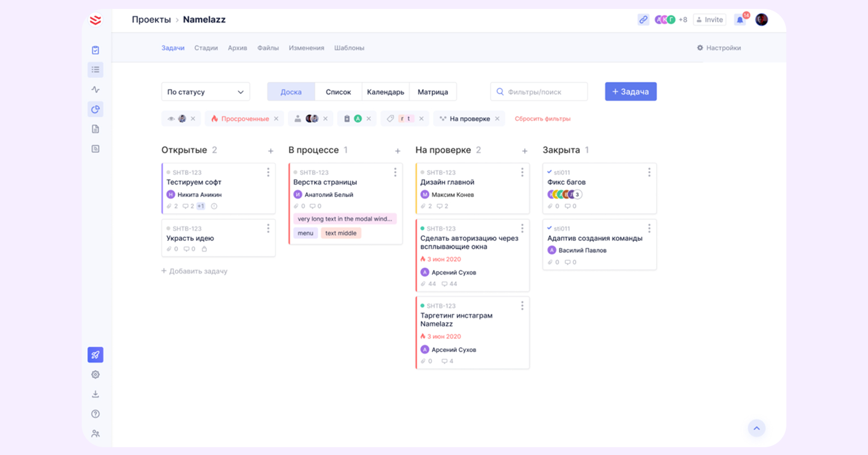Open the notifications bell with badge 14
Image resolution: width=868 pixels, height=455 pixels.
[739, 19]
